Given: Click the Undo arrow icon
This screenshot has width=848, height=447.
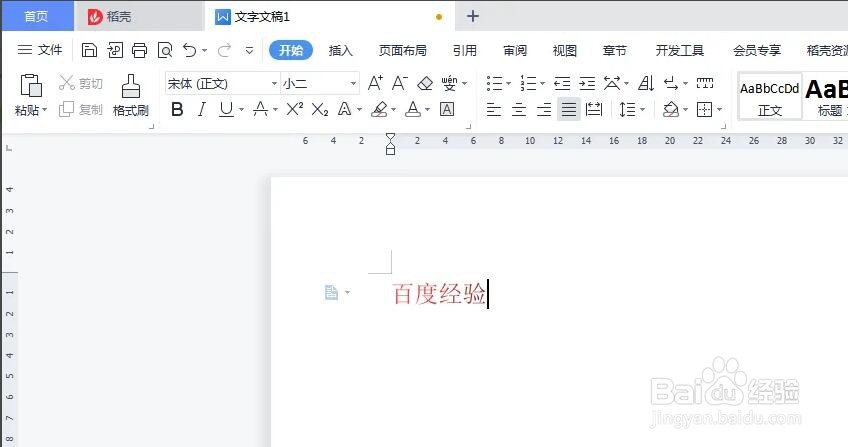Looking at the screenshot, I should pos(189,50).
